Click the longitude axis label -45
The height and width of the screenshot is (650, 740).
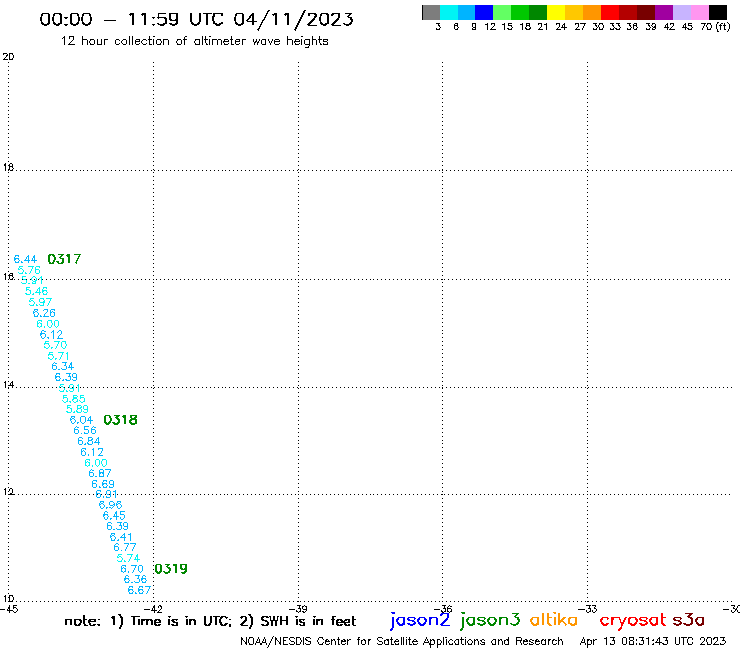[9, 609]
